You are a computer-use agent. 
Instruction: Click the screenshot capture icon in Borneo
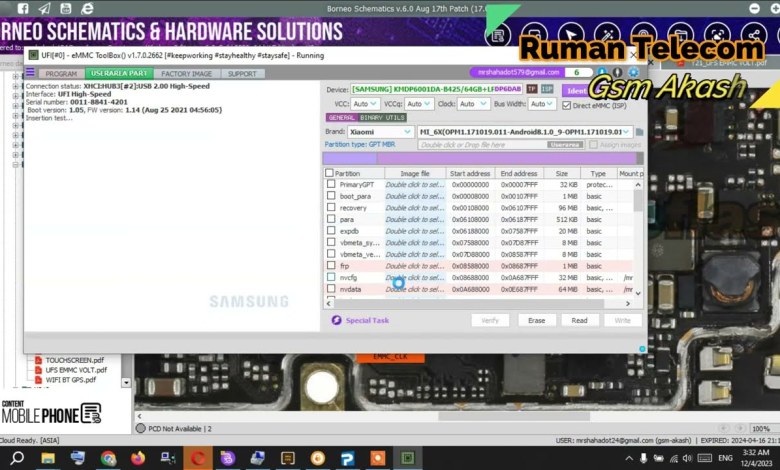pyautogui.click(x=717, y=34)
